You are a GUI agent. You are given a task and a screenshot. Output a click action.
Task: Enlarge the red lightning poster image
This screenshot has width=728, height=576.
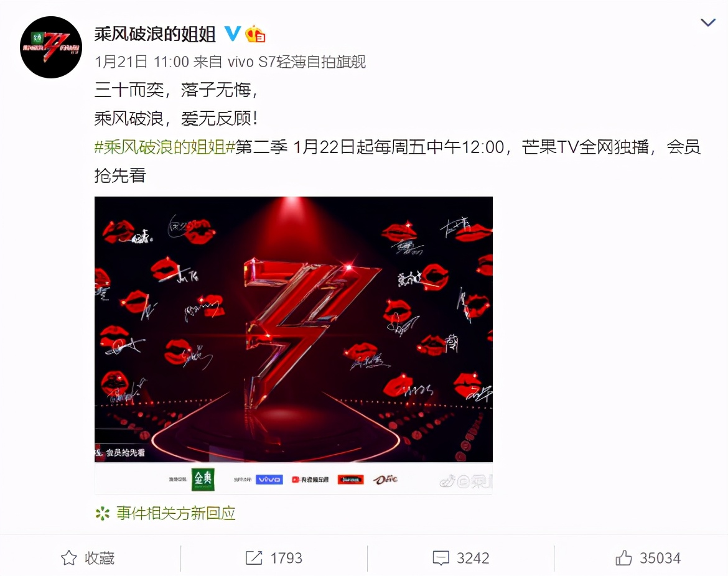coord(294,345)
